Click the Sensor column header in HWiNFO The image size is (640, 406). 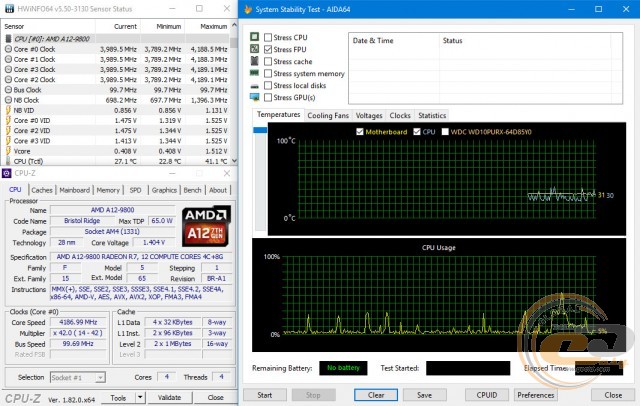point(48,27)
